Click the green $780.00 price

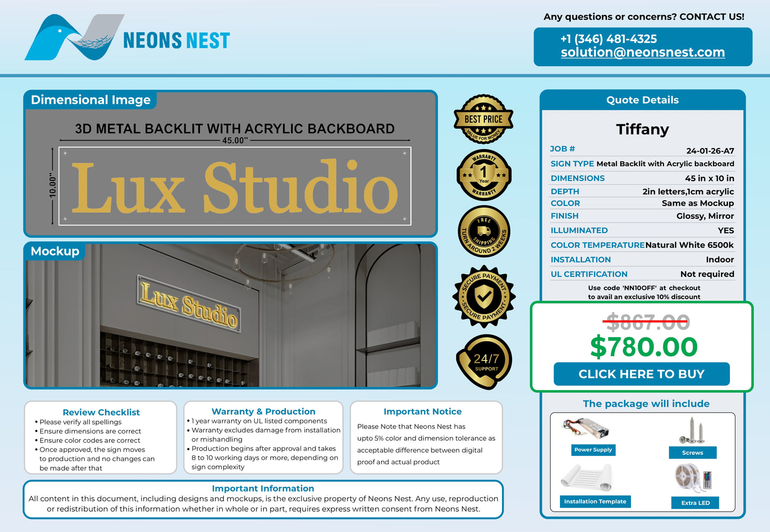click(644, 347)
